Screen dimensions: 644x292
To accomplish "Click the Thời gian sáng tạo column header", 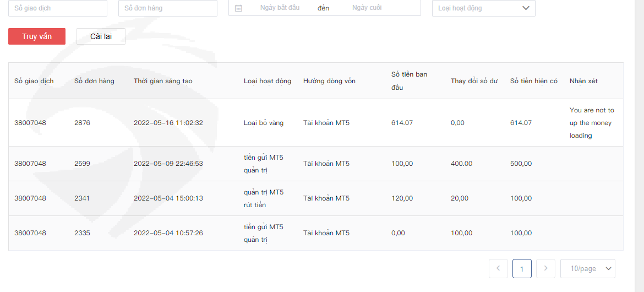I will tap(163, 81).
